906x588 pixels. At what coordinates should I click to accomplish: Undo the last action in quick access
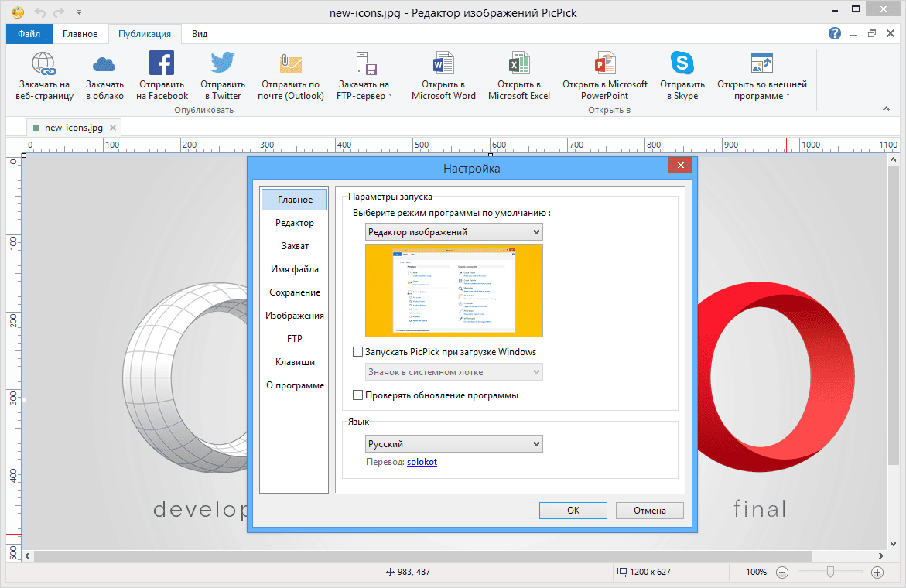pyautogui.click(x=40, y=12)
